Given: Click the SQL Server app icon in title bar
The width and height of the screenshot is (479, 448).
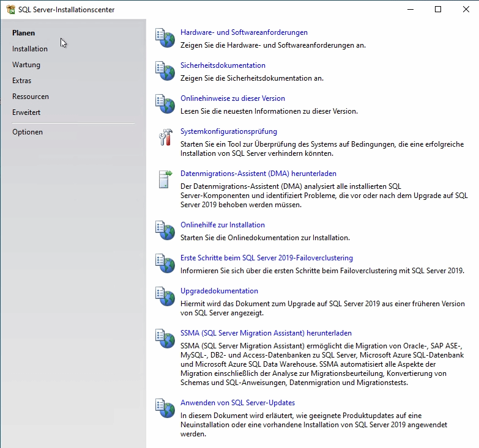Looking at the screenshot, I should point(10,10).
